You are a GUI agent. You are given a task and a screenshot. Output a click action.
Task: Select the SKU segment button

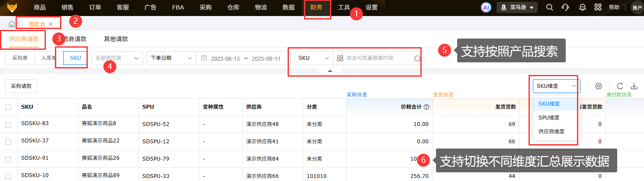click(x=75, y=58)
